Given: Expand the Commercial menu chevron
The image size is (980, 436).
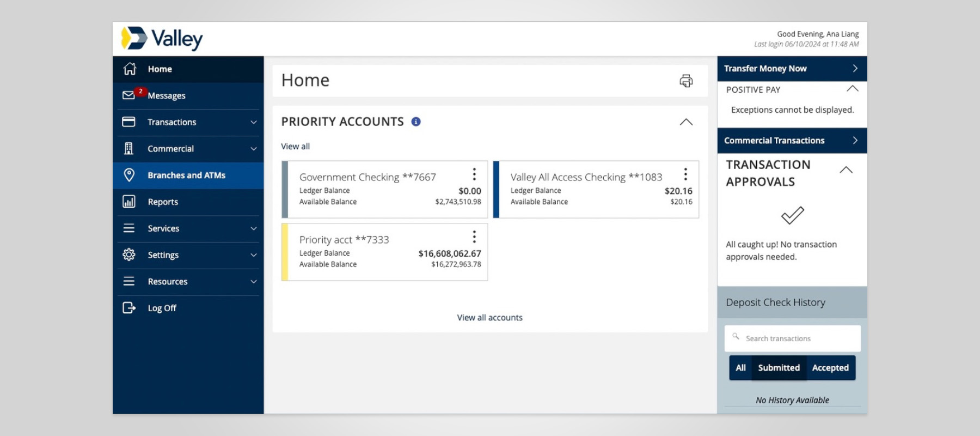Looking at the screenshot, I should coord(253,149).
